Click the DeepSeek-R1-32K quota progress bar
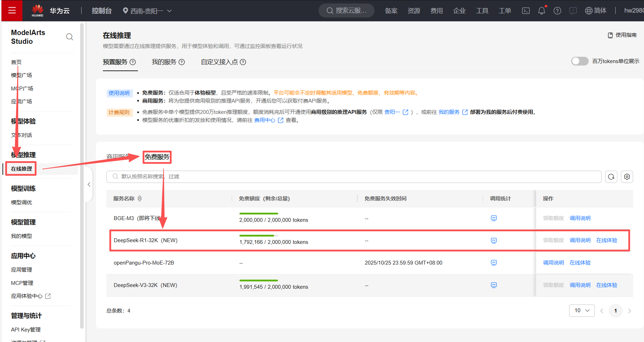 (259, 235)
